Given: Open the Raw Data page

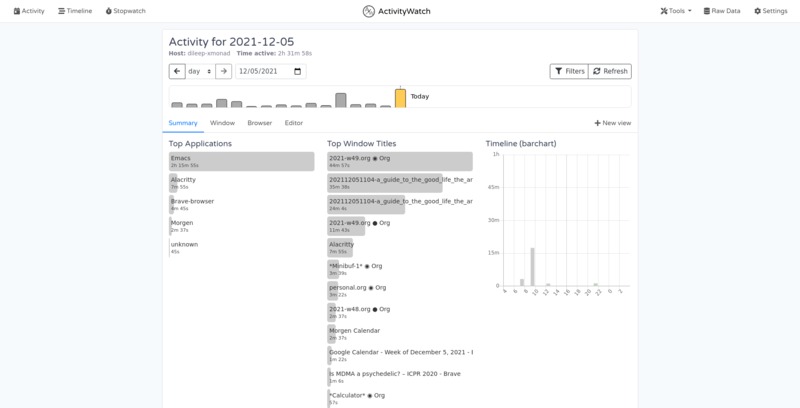Looking at the screenshot, I should (722, 11).
